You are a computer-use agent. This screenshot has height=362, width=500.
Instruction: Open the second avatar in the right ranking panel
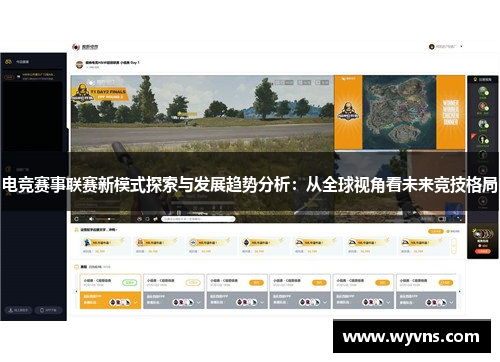483,107
